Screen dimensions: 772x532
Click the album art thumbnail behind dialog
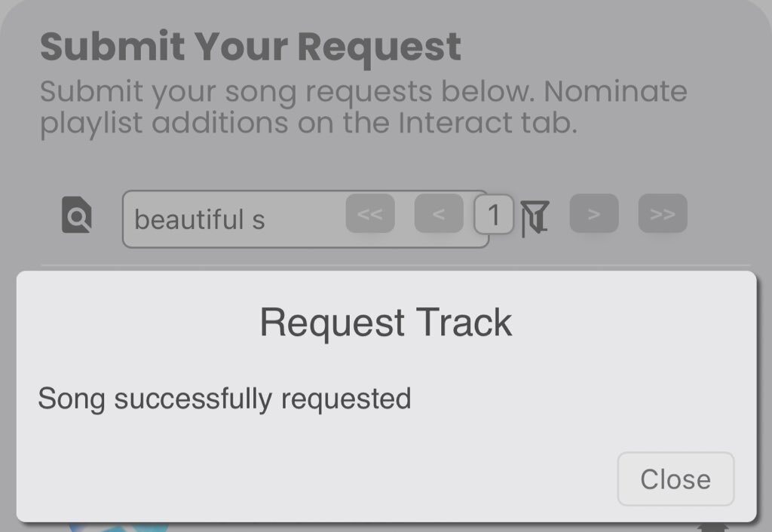click(x=113, y=527)
